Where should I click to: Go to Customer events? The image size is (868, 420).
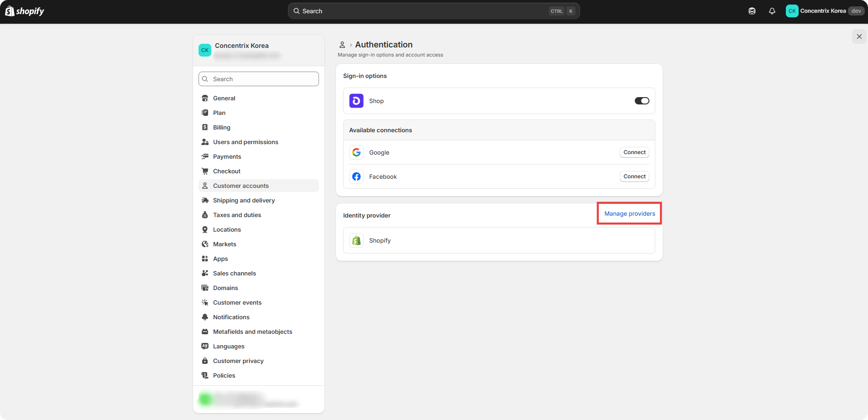[x=259, y=302]
